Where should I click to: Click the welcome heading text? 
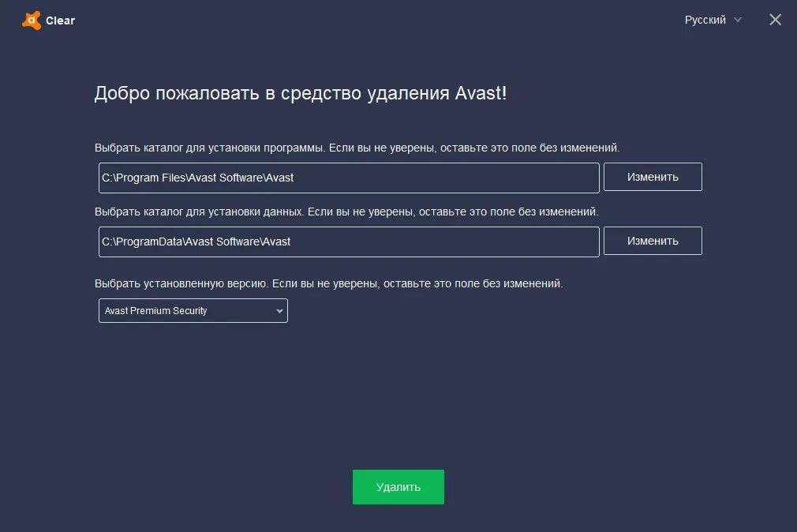coord(302,92)
